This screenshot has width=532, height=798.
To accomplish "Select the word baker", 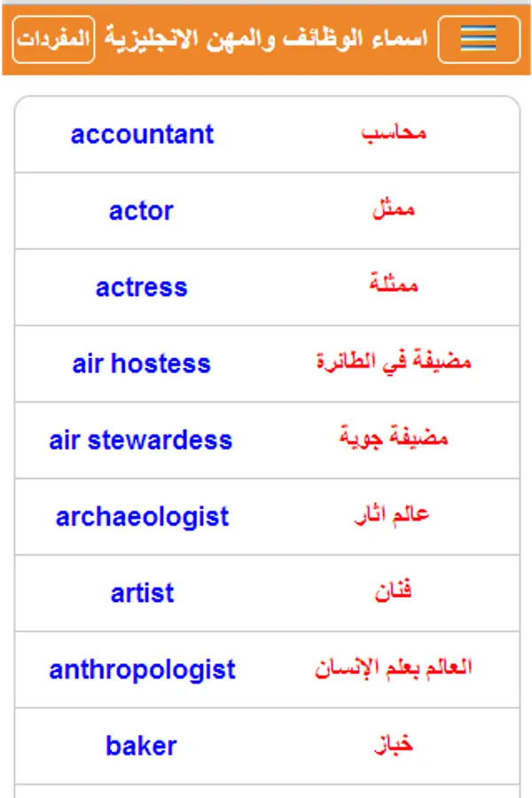I will point(142,746).
